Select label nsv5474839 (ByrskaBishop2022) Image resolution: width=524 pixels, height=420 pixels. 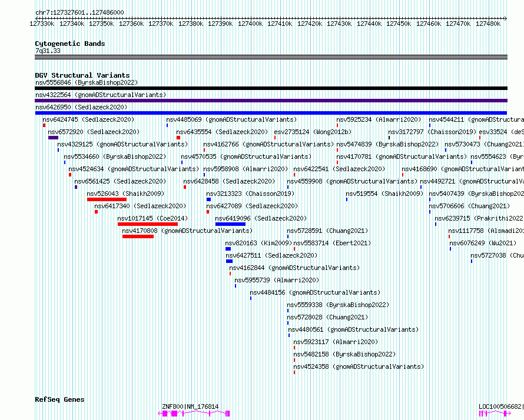click(x=387, y=144)
